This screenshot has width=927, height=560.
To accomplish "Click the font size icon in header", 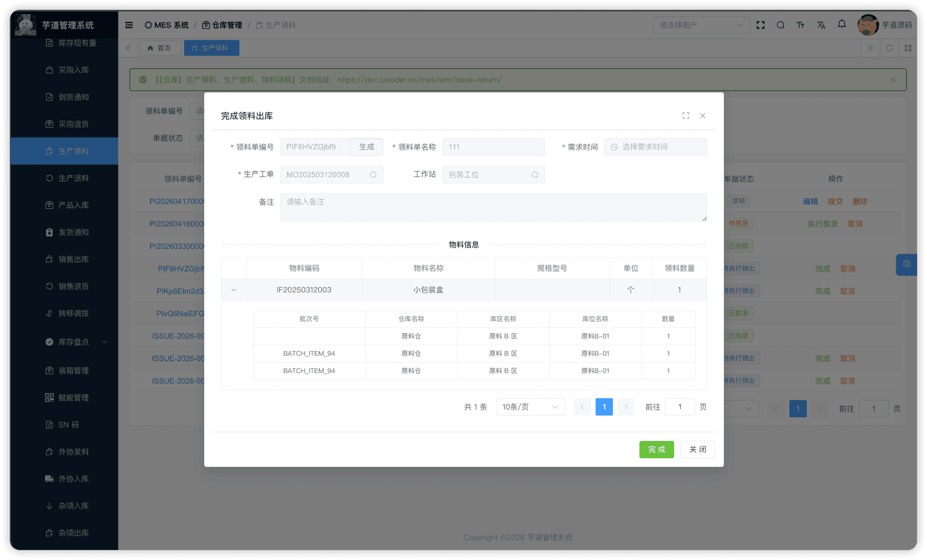I will (x=800, y=25).
